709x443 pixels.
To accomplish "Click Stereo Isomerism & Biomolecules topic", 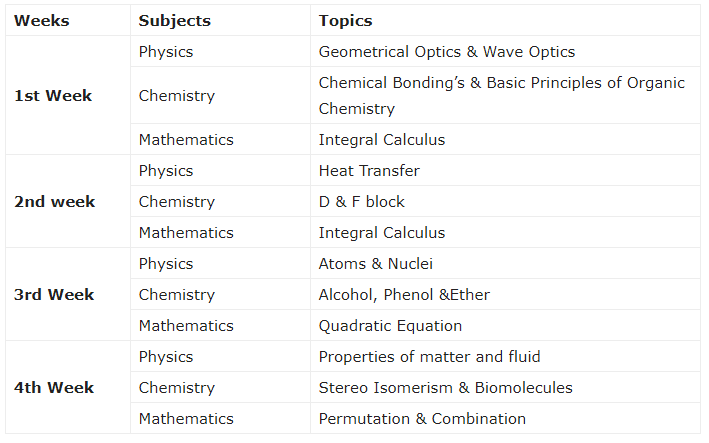I will click(445, 388).
